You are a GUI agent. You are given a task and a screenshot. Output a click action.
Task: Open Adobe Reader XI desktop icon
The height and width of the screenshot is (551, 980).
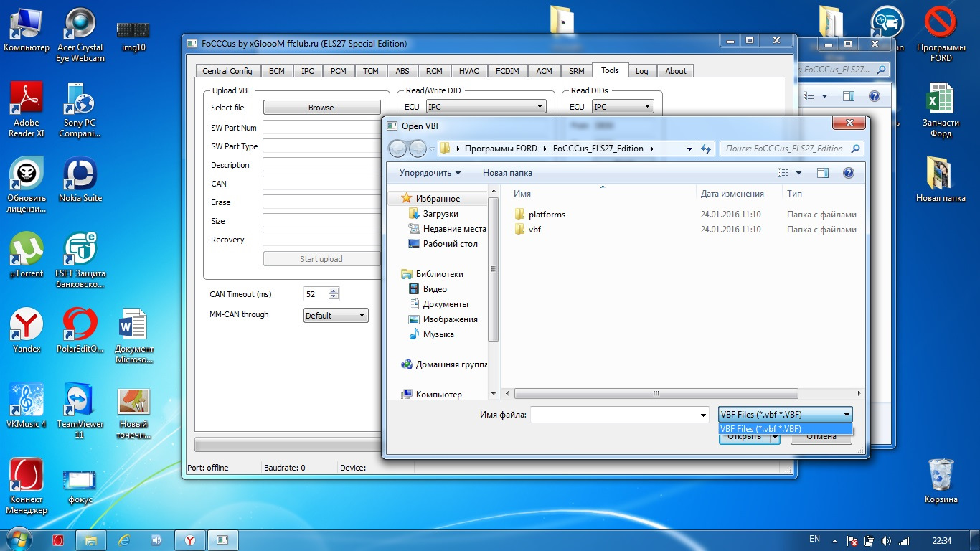pos(27,109)
